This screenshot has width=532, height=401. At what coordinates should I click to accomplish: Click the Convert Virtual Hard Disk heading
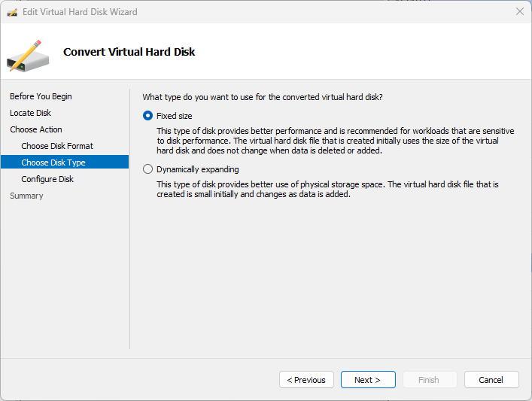(x=129, y=52)
